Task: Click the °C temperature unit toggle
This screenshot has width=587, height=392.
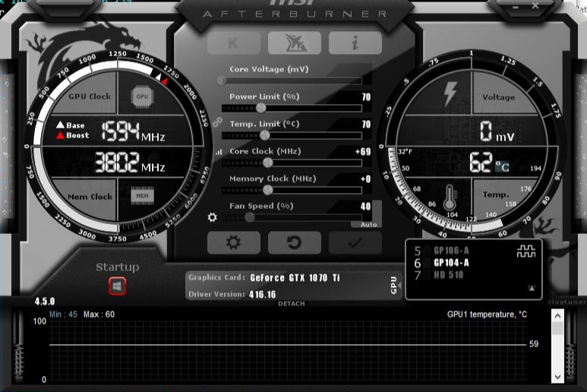Action: click(503, 166)
